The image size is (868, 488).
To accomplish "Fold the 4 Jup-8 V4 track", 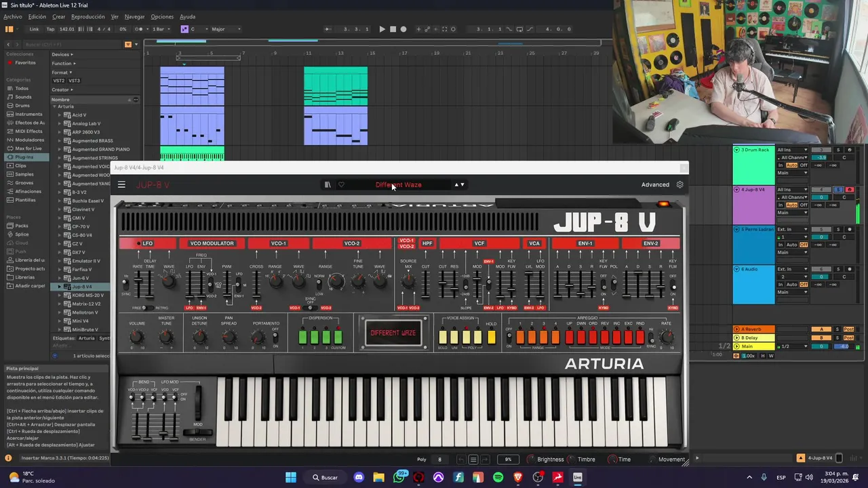I will click(738, 190).
